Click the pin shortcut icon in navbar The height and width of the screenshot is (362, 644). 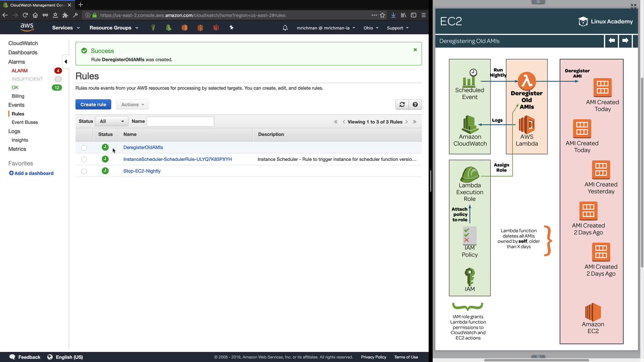tap(231, 28)
